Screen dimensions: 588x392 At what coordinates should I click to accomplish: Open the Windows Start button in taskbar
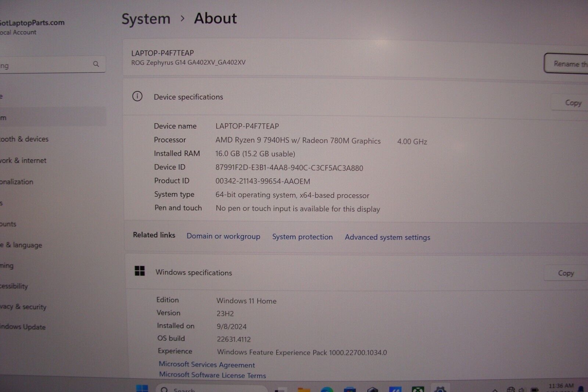142,388
